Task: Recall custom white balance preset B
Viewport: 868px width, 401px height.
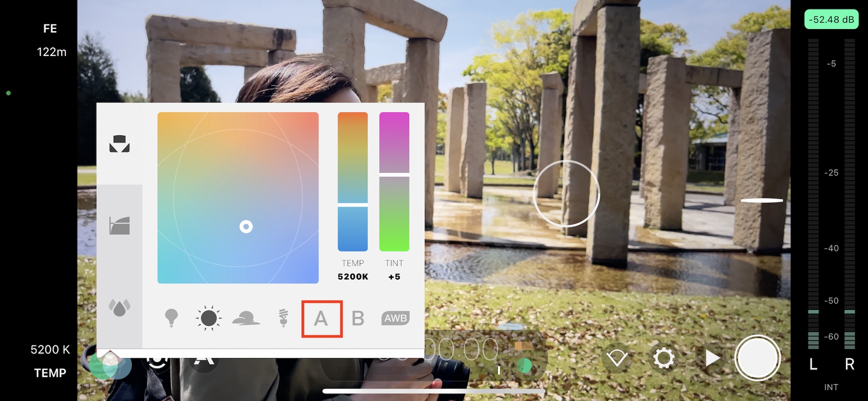Action: coord(358,319)
